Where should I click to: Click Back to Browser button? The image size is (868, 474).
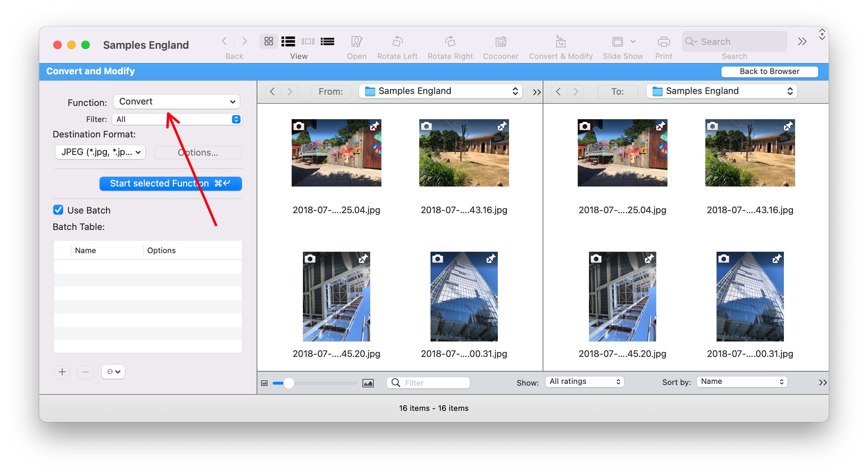769,71
